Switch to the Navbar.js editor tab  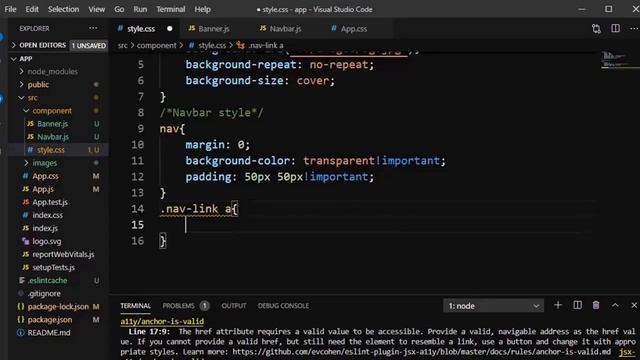285,29
